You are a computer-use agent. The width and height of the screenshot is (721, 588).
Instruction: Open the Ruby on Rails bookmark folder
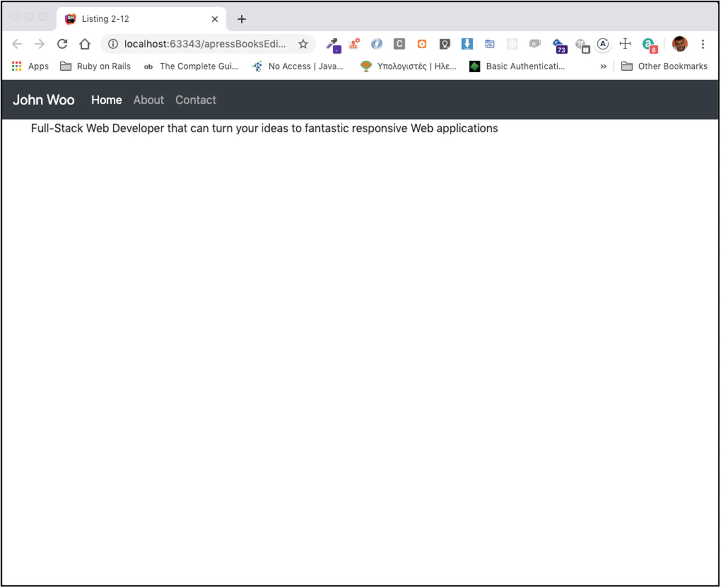(x=95, y=66)
